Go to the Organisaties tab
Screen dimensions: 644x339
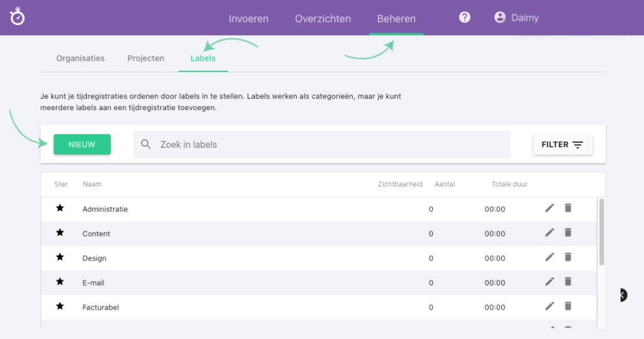[80, 58]
